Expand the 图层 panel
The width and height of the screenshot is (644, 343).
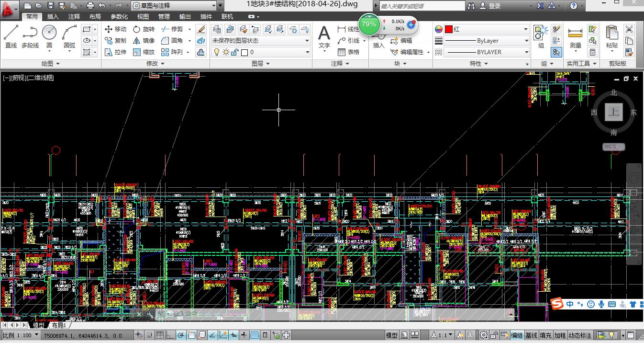tap(261, 63)
